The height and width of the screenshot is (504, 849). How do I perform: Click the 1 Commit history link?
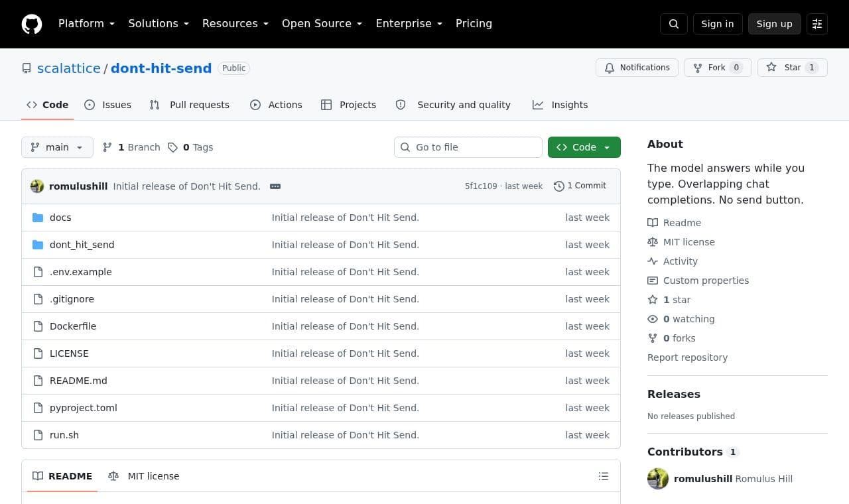[x=580, y=186]
